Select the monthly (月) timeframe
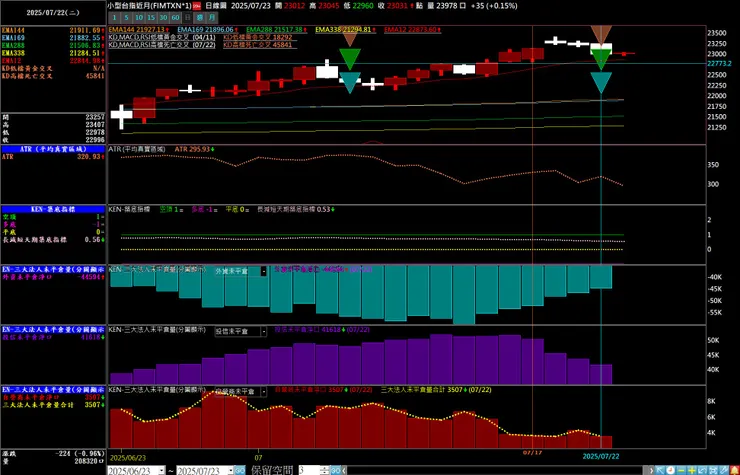The width and height of the screenshot is (740, 475). tap(212, 17)
